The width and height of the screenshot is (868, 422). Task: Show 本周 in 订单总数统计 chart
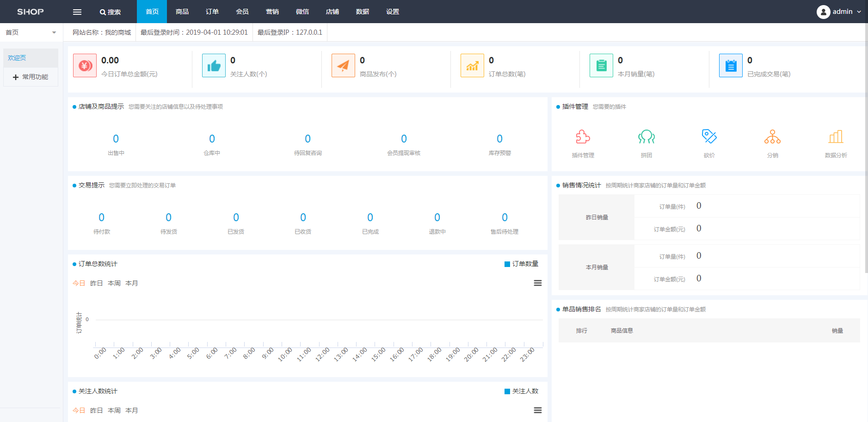[114, 283]
